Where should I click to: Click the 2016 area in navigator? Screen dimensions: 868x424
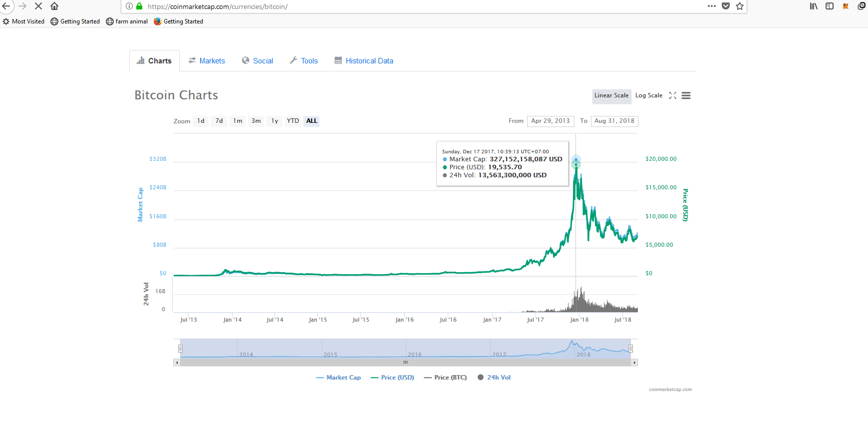point(414,355)
